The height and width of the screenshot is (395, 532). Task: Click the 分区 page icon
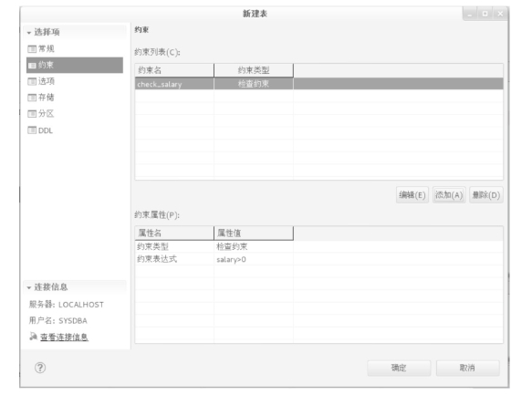32,114
